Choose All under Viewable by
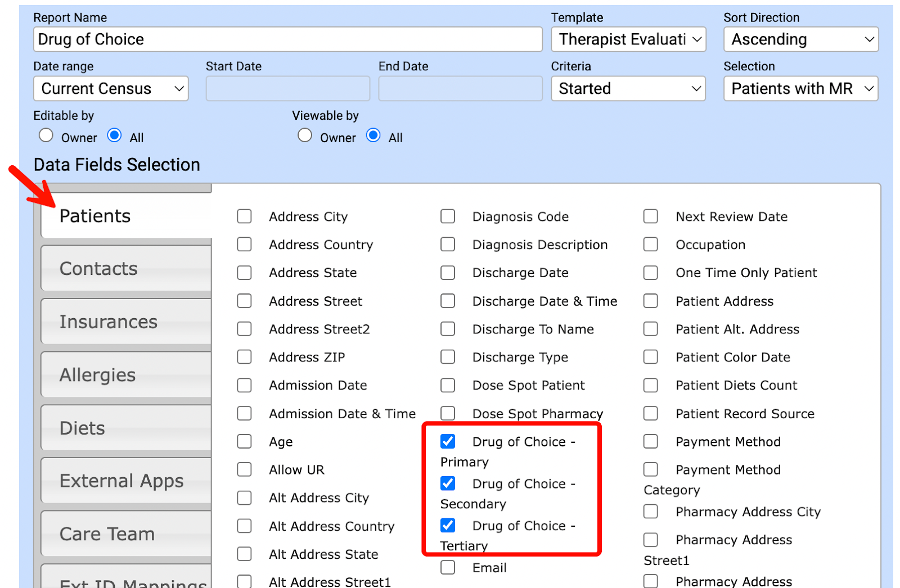Image resolution: width=900 pixels, height=588 pixels. [373, 136]
